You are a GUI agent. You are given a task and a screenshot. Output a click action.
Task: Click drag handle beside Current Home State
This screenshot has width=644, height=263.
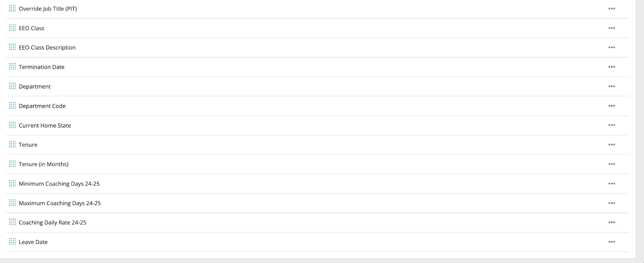pos(12,125)
